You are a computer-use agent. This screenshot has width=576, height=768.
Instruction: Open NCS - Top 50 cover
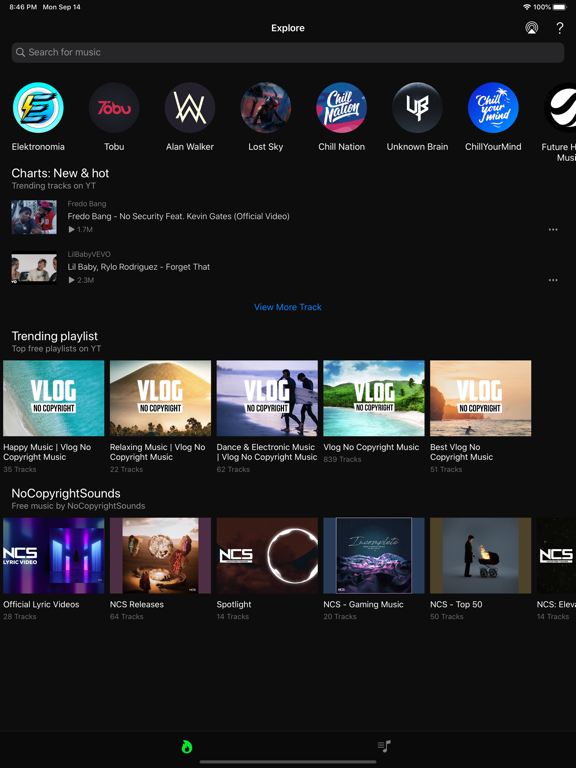(480, 555)
